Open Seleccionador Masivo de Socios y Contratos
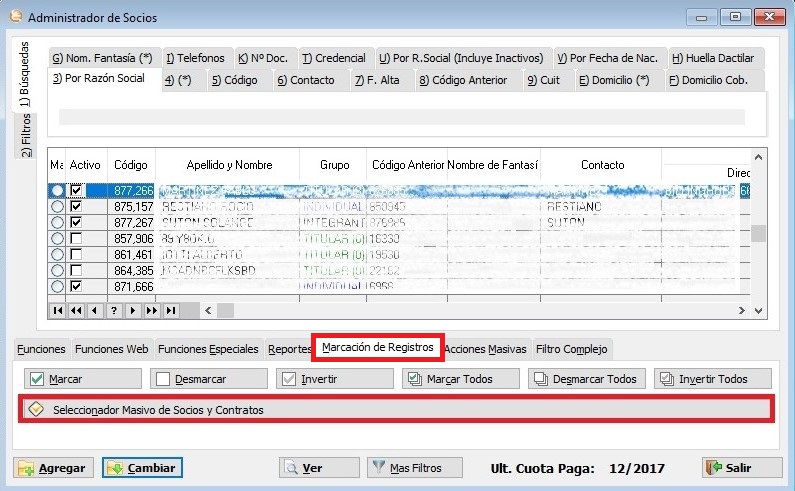This screenshot has height=491, width=795. click(x=396, y=409)
